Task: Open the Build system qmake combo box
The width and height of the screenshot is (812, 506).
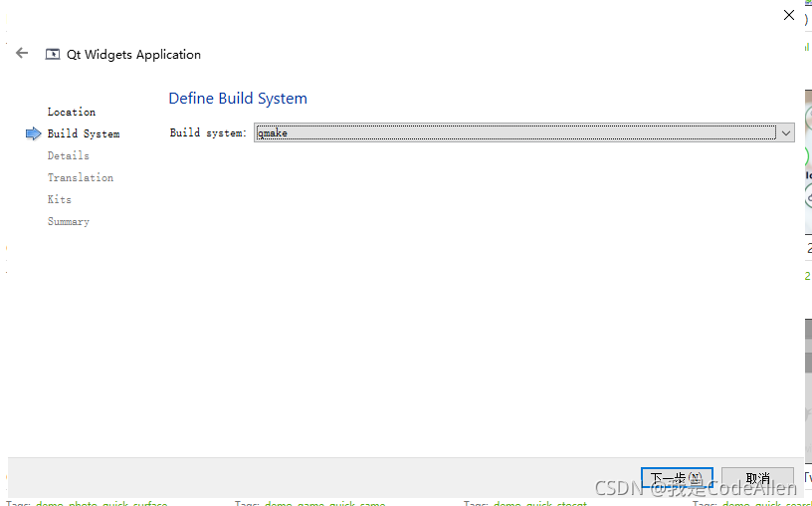Action: pyautogui.click(x=523, y=132)
